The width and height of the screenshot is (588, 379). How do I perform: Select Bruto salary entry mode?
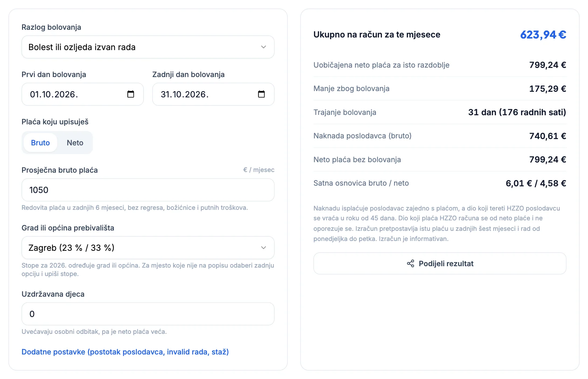40,143
